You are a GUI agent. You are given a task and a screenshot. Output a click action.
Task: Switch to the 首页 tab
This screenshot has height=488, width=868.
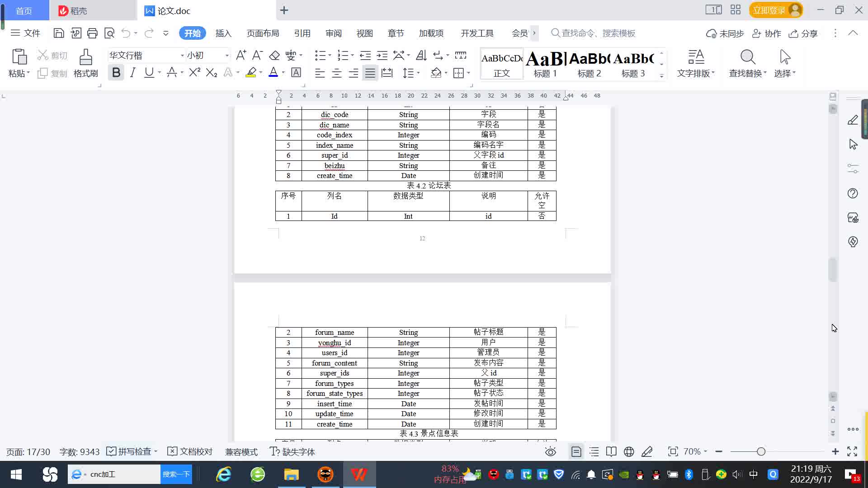point(24,10)
